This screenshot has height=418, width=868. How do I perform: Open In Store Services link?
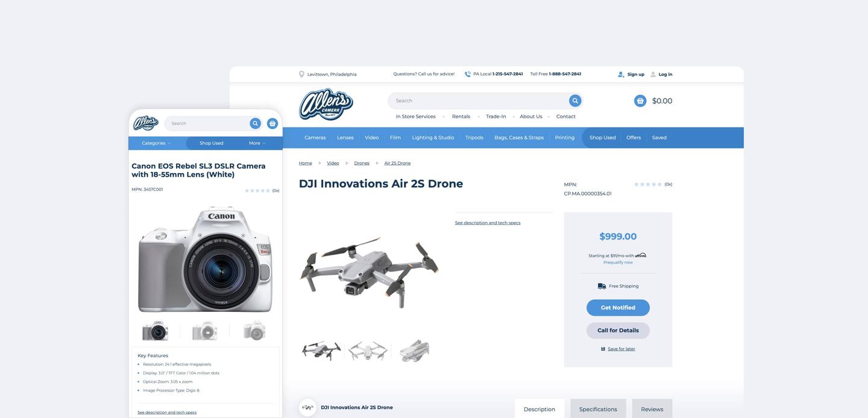point(416,116)
